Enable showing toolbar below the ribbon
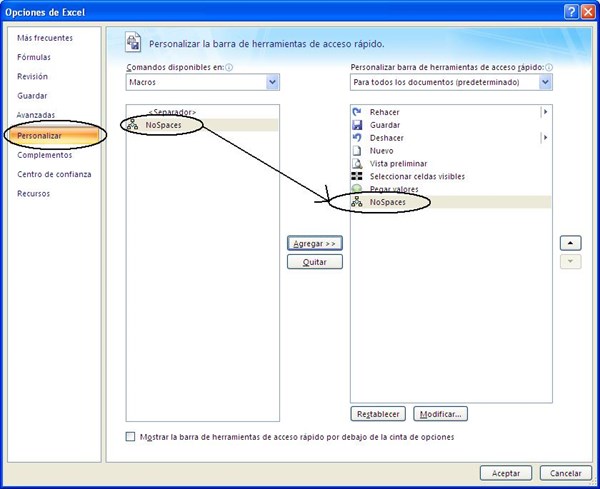Image resolution: width=600 pixels, height=489 pixels. click(x=130, y=437)
